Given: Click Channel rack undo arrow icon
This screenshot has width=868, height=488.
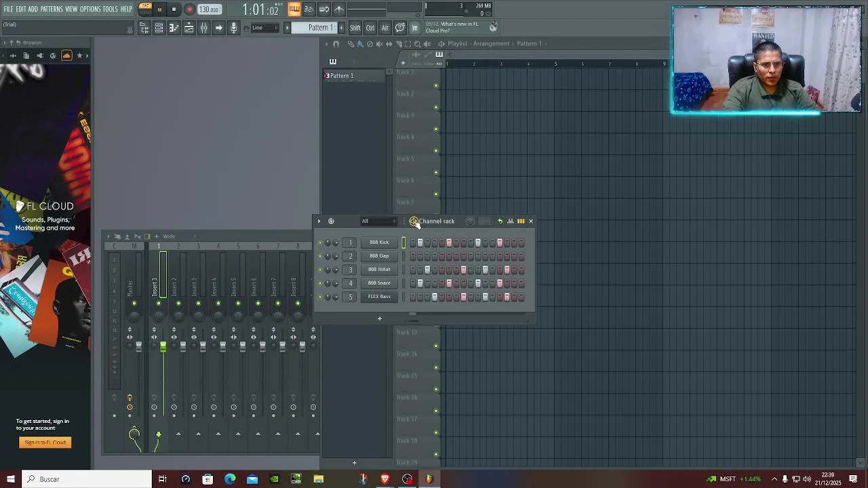Looking at the screenshot, I should click(500, 221).
